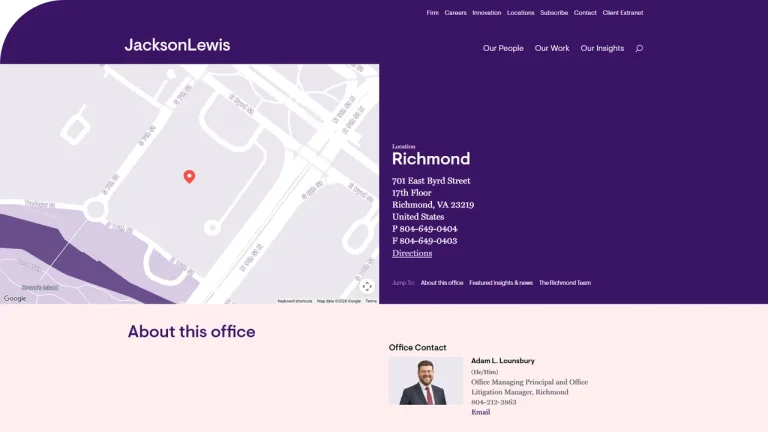This screenshot has width=768, height=432.
Task: Click the About this office heading
Action: tap(192, 332)
